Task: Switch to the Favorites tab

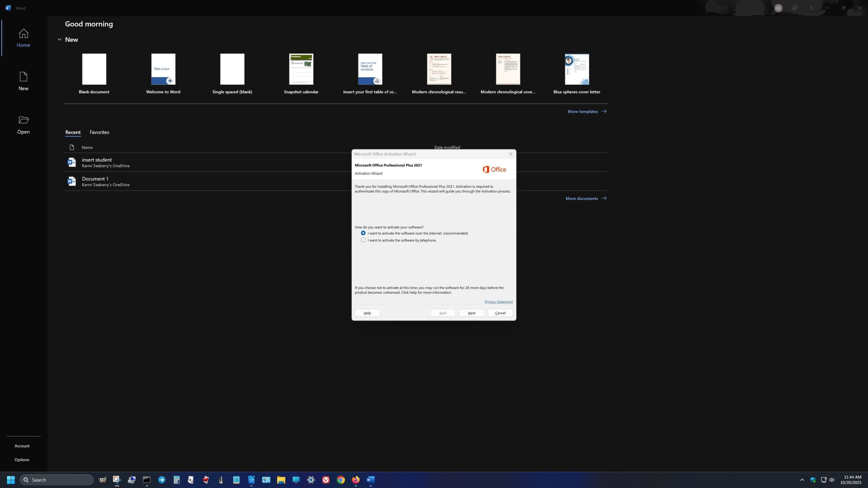Action: pos(99,132)
